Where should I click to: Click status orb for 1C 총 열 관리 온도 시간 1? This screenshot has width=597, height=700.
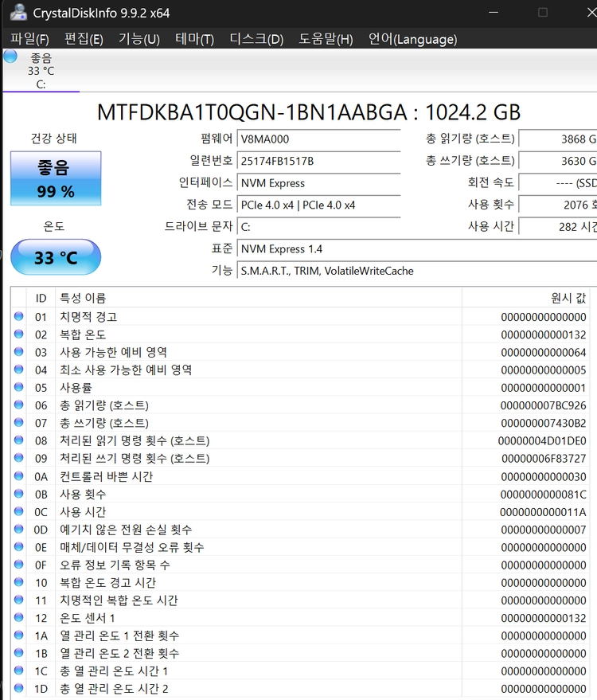pos(19,671)
